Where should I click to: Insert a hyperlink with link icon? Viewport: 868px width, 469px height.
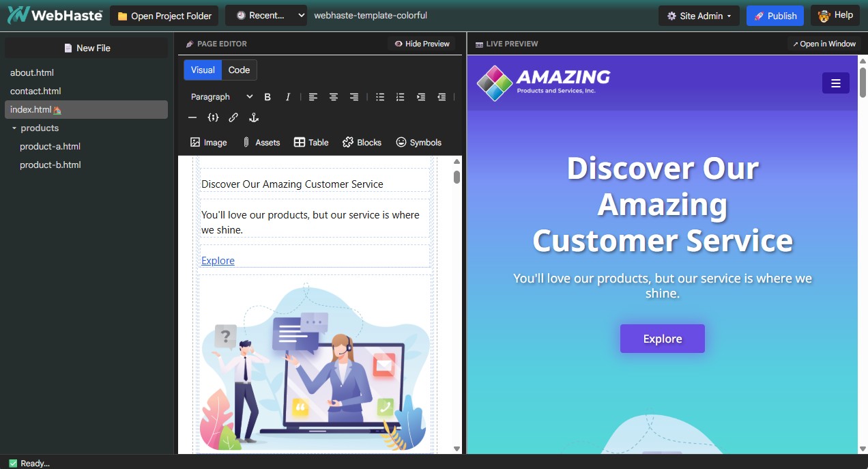[x=233, y=117]
